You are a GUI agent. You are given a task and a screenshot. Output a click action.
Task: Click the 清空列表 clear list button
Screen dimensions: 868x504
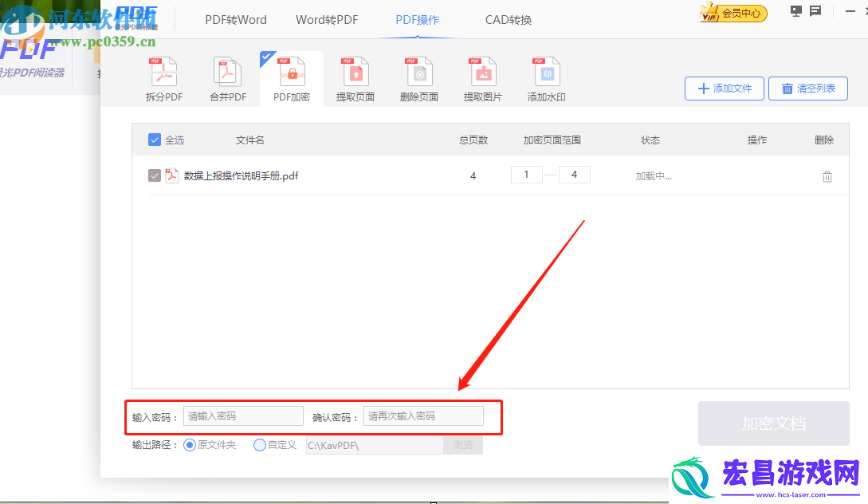coord(808,89)
